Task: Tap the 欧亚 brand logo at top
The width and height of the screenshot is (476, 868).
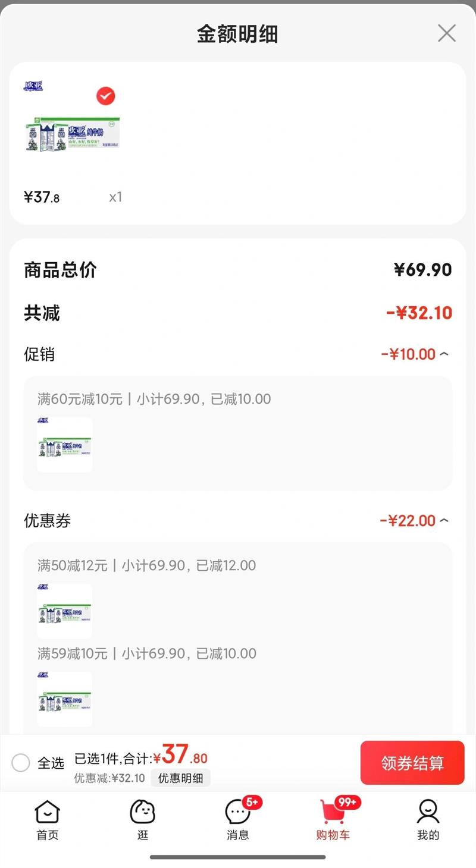Action: [33, 86]
